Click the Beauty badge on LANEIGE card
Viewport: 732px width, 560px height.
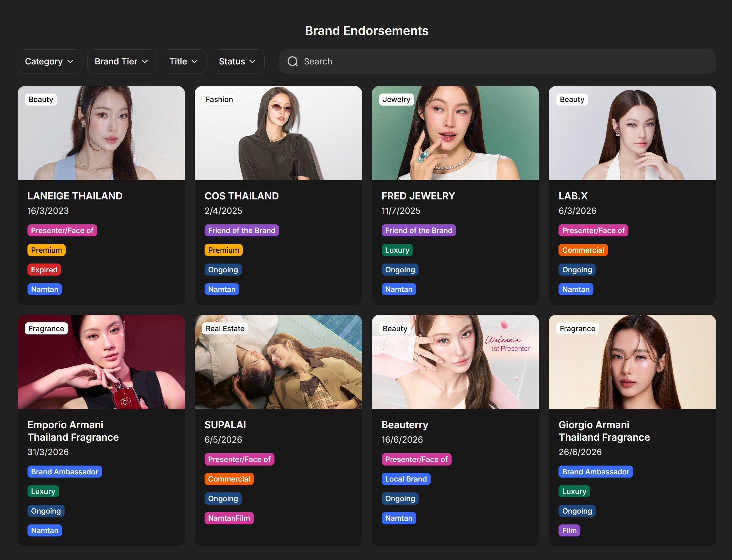coord(41,99)
